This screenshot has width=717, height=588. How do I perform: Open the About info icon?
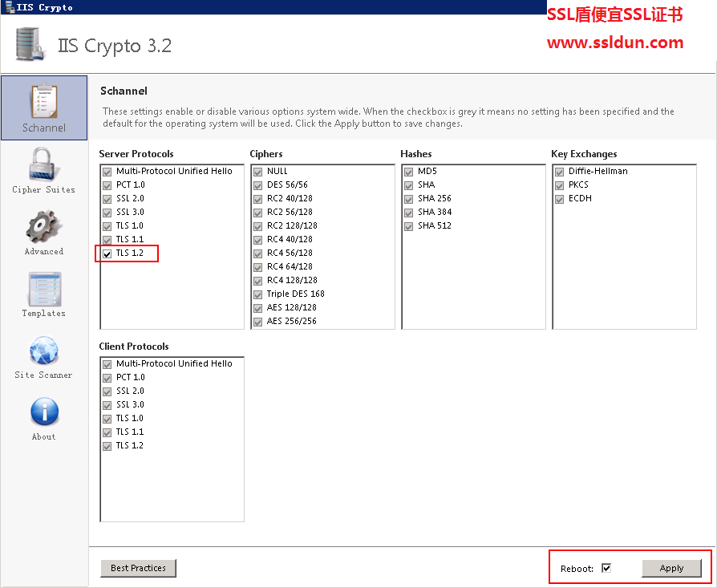pos(44,412)
